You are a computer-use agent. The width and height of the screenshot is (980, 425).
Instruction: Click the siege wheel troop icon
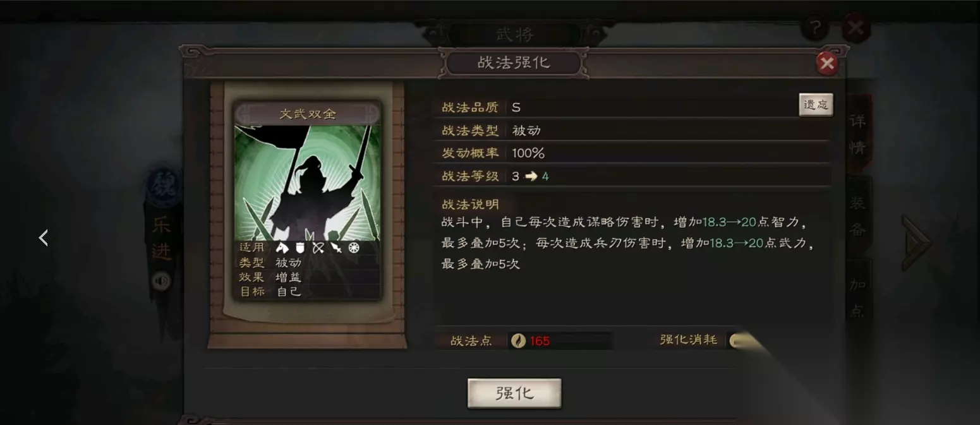pos(354,248)
